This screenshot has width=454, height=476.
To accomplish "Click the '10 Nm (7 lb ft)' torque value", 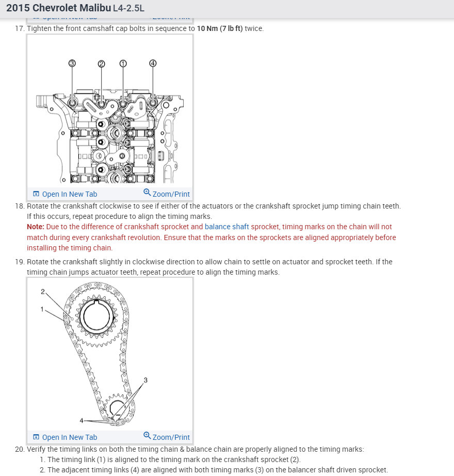I will pos(220,28).
